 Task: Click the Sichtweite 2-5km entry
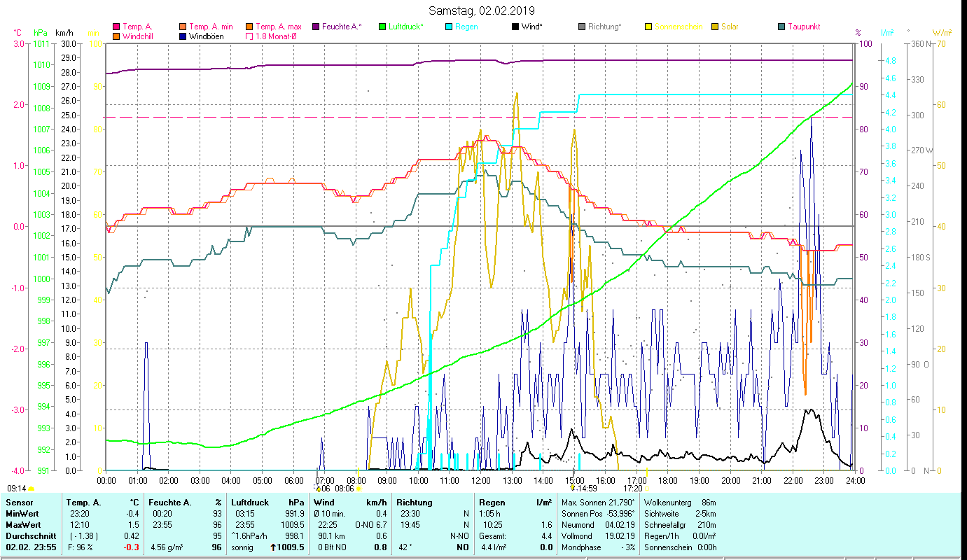pos(679,514)
